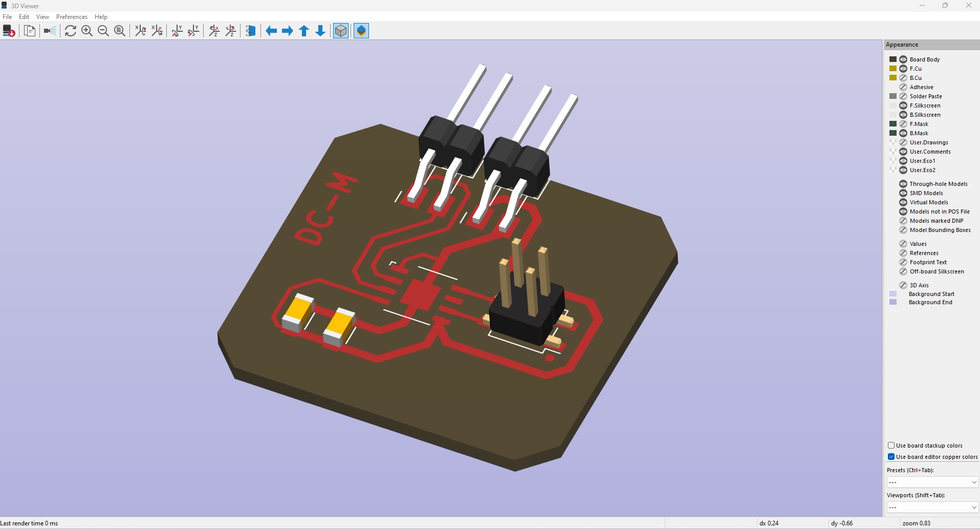Click the F.Mask color swatch
Viewport: 980px width, 529px height.
tap(893, 124)
